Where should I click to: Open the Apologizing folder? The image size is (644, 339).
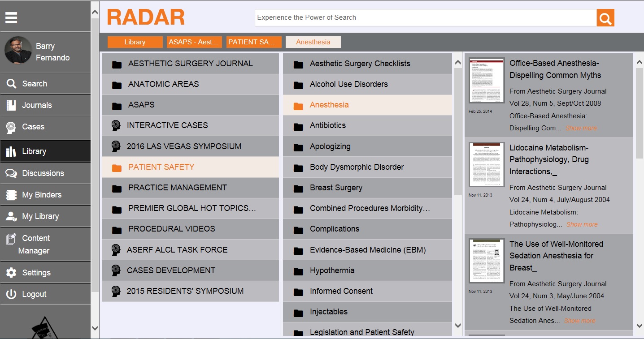367,146
